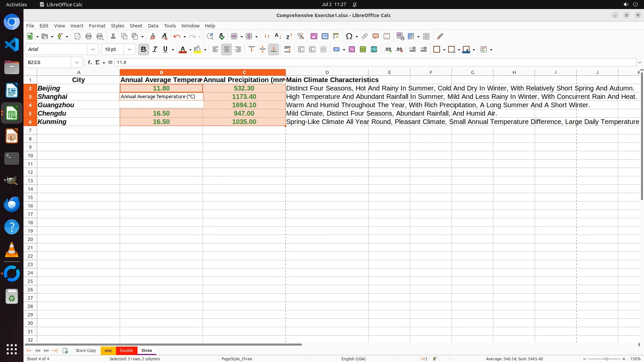The image size is (644, 362).
Task: Open the Name Box dropdown arrow
Action: pyautogui.click(x=77, y=62)
